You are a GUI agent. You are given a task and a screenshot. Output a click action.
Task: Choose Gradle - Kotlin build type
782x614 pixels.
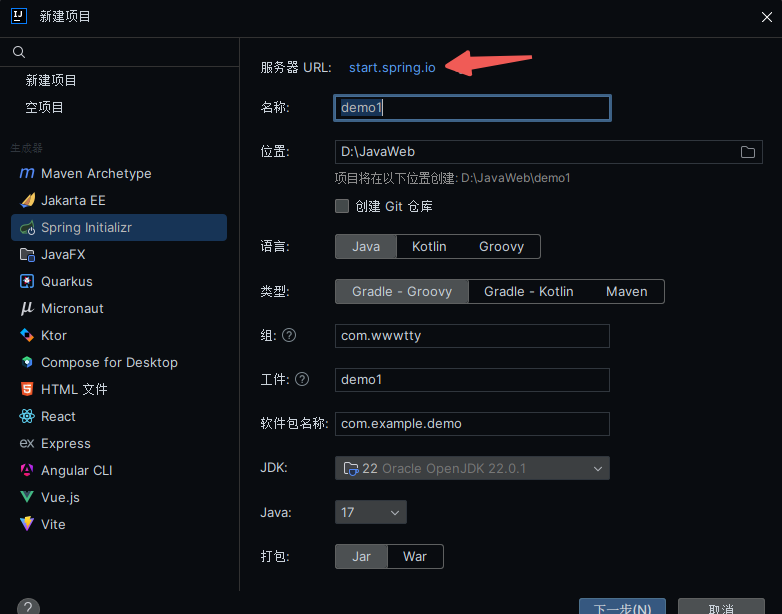[529, 291]
